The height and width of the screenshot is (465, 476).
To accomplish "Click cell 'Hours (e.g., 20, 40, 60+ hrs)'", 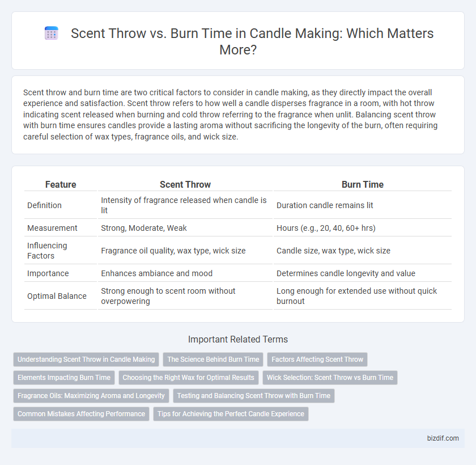I will pos(363,228).
